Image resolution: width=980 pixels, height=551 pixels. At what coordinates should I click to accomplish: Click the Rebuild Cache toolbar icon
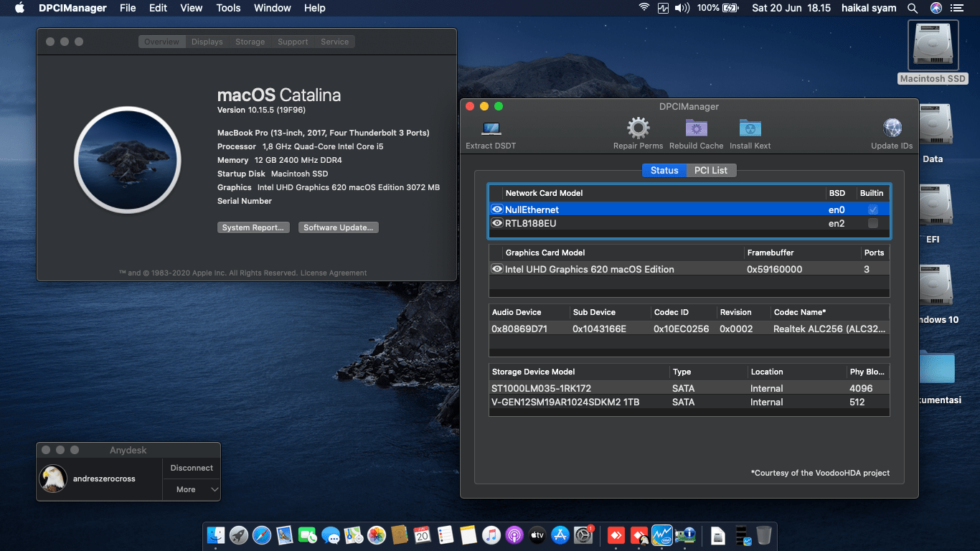(696, 128)
